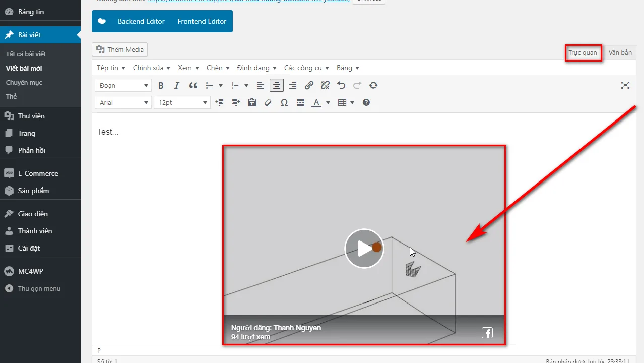Open the Bảng menu
Viewport: 644px width, 363px height.
coord(348,68)
